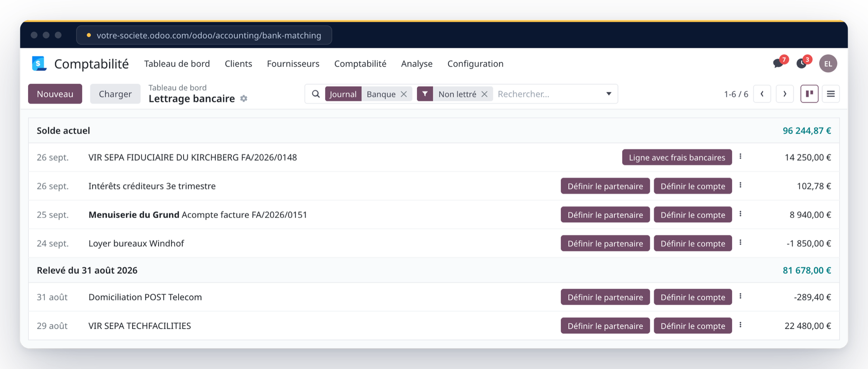Open the messages chat icon

778,63
